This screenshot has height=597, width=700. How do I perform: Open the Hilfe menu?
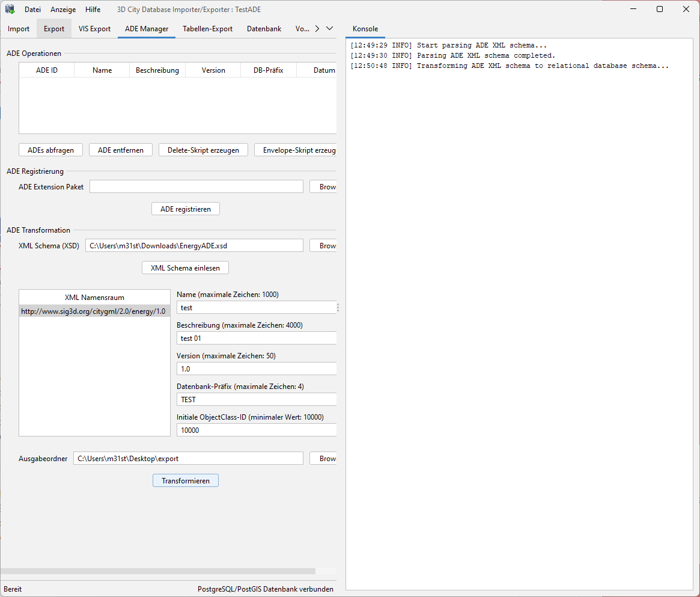pyautogui.click(x=93, y=10)
